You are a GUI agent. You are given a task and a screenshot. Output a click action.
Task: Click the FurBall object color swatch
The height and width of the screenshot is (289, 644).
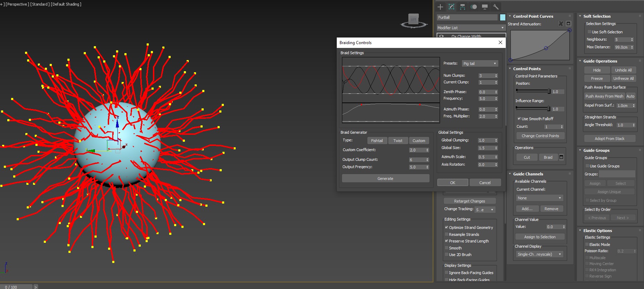tap(503, 17)
